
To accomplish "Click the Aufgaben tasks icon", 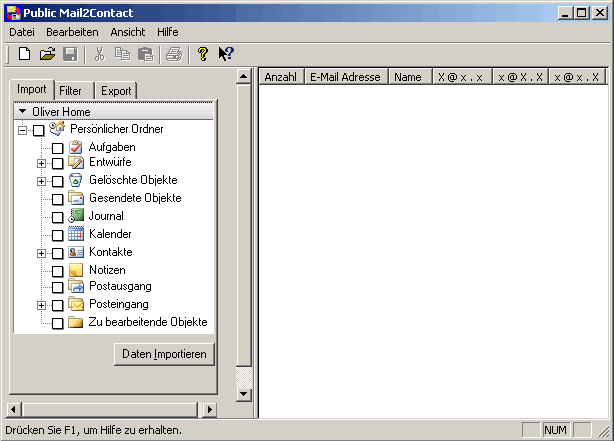I will pyautogui.click(x=76, y=147).
